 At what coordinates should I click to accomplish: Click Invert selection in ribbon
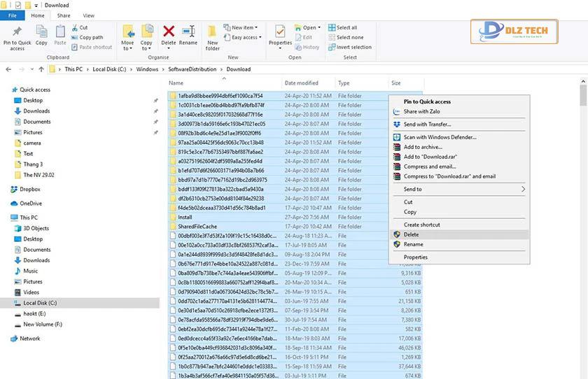click(350, 47)
